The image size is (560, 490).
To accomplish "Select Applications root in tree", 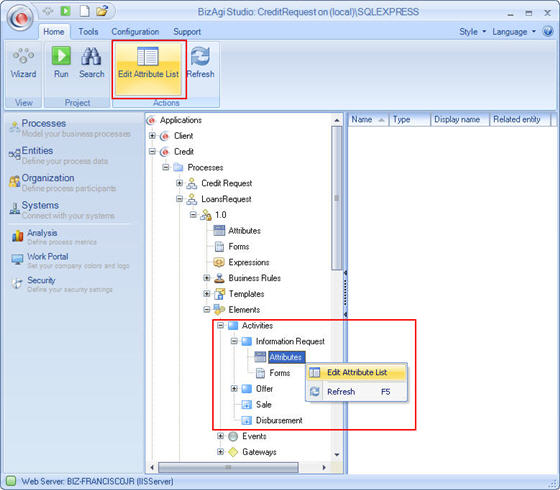I will [181, 120].
